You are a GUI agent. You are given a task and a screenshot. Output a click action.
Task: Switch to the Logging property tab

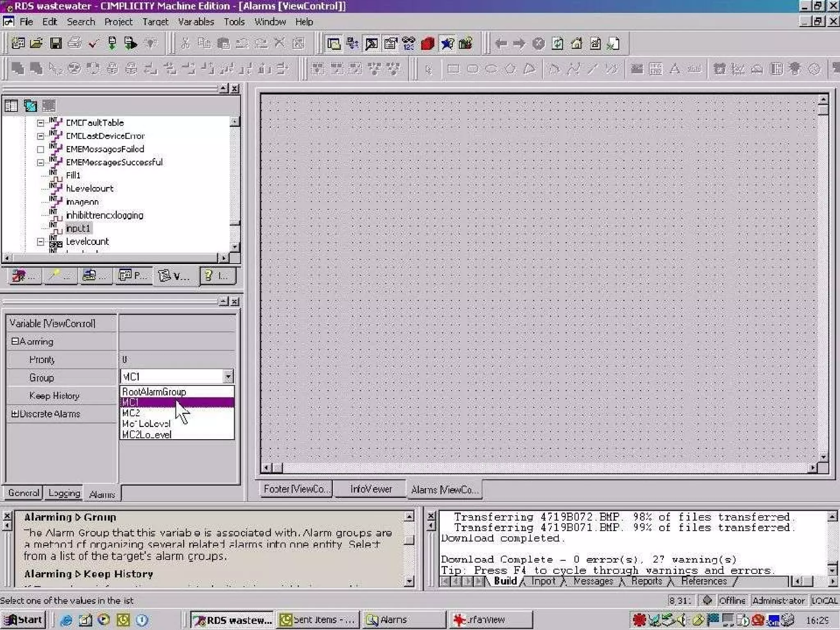pos(64,493)
